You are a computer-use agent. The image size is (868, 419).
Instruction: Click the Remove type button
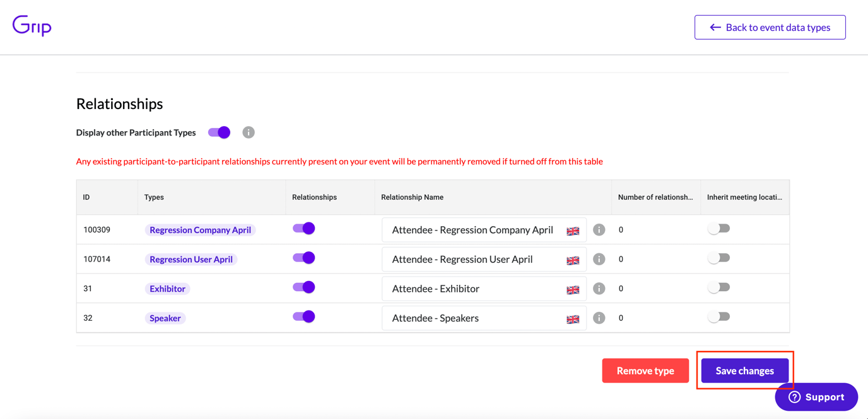[x=645, y=370]
